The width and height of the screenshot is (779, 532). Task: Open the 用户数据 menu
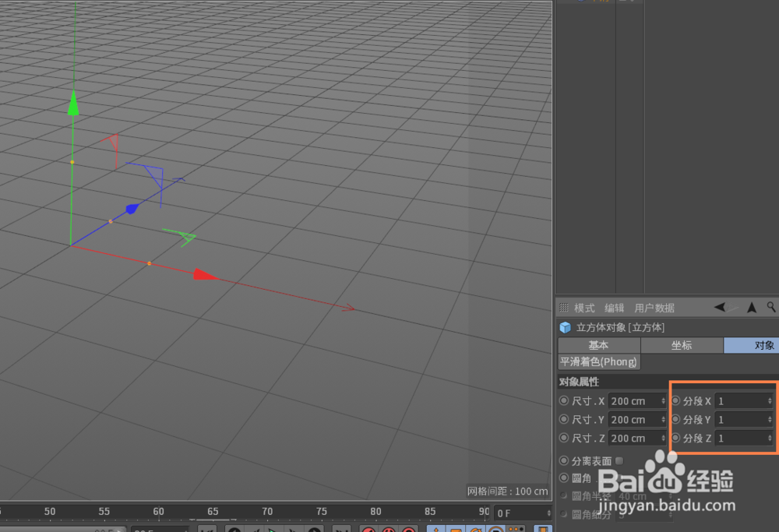(x=654, y=308)
